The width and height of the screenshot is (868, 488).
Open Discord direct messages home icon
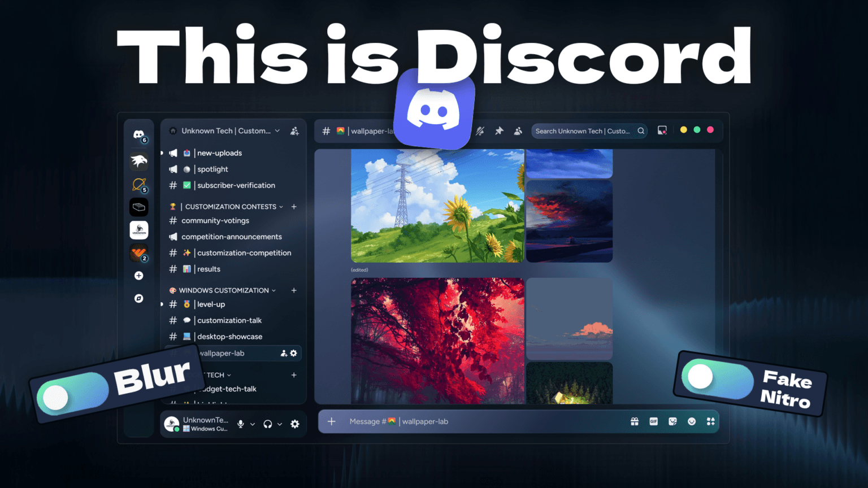tap(139, 135)
